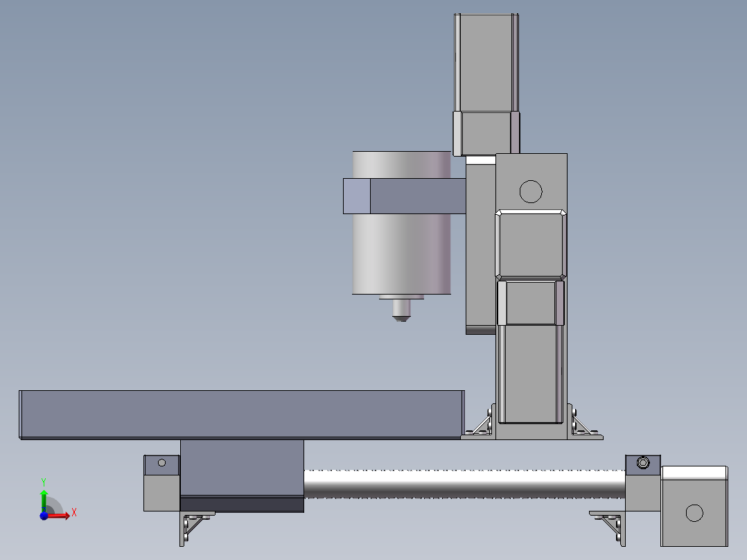The image size is (747, 560).
Task: Select the spindle tool tip below the motor
Action: [x=401, y=310]
